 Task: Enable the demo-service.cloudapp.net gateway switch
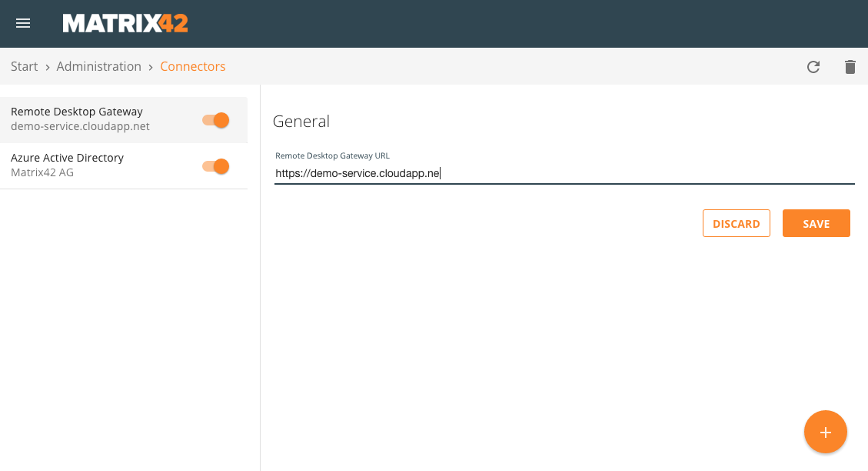215,120
